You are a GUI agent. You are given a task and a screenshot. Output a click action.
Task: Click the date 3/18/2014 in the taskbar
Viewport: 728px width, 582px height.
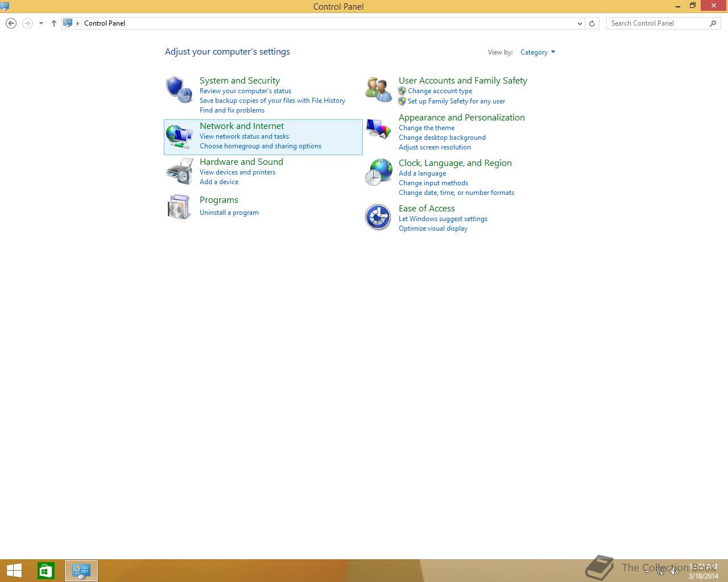(704, 576)
